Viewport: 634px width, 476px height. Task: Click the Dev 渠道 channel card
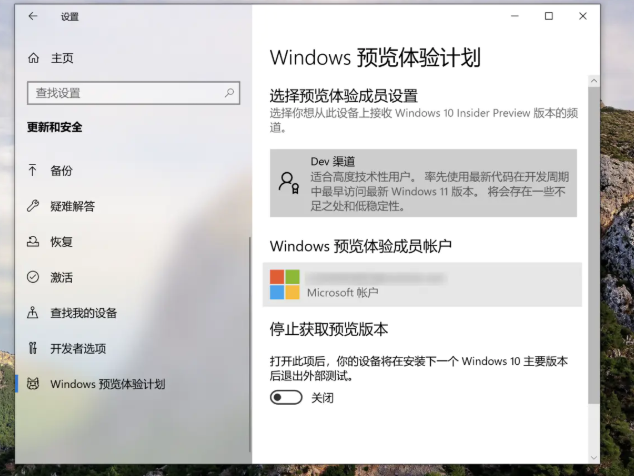click(423, 183)
